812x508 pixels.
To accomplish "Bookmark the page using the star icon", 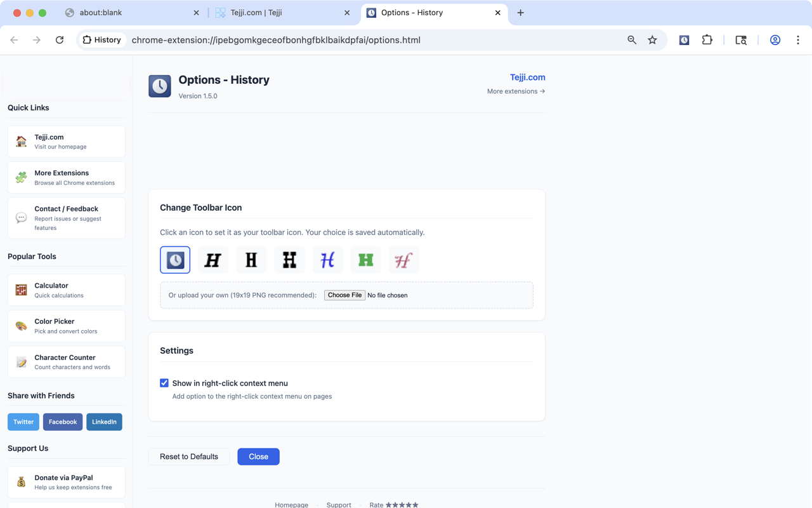I will coord(653,39).
